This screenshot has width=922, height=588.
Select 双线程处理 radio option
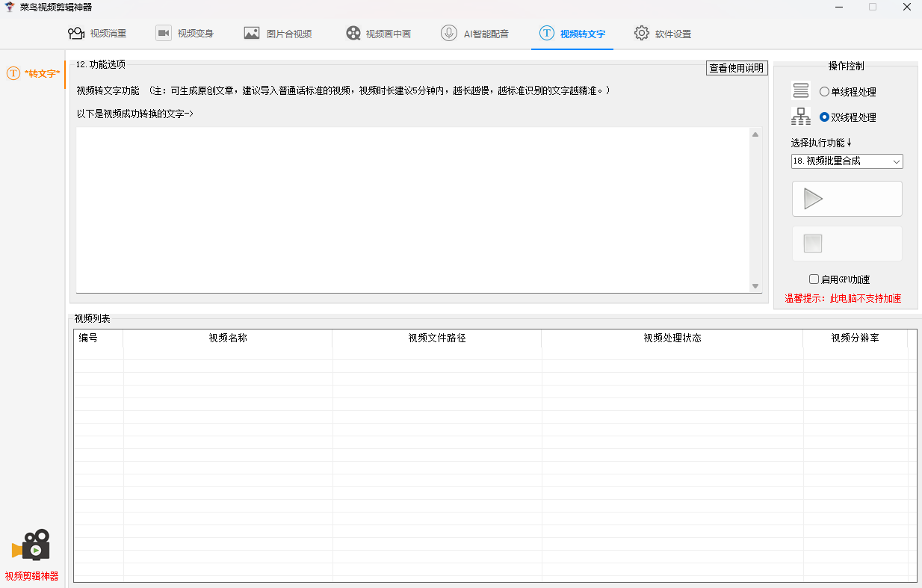coord(824,117)
